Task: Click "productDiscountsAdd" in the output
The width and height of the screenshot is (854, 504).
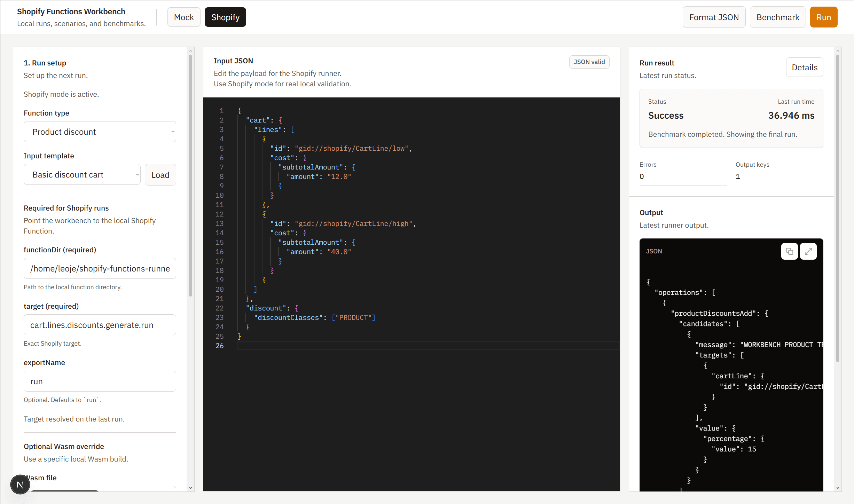Action: (x=713, y=313)
